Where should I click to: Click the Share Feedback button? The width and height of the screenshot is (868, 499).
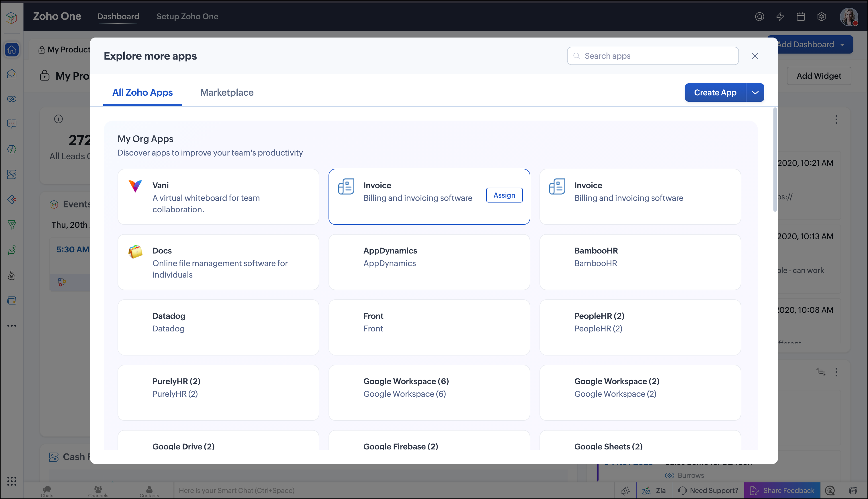(782, 491)
